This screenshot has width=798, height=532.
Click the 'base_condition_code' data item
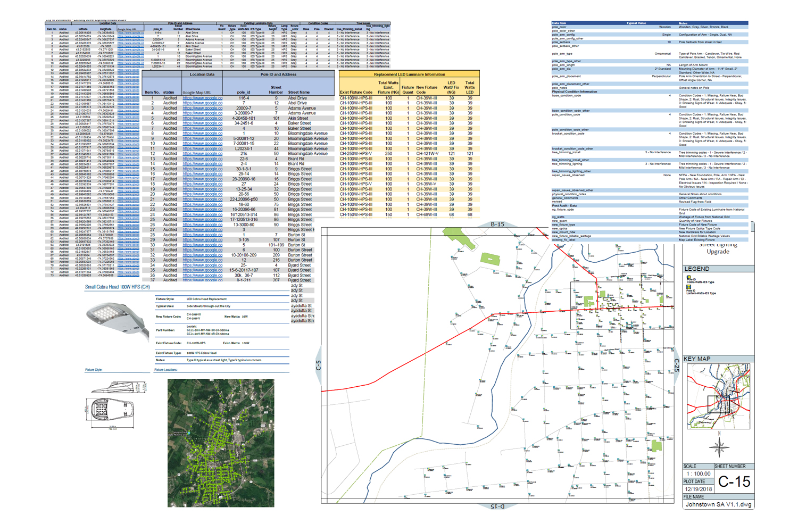click(567, 96)
